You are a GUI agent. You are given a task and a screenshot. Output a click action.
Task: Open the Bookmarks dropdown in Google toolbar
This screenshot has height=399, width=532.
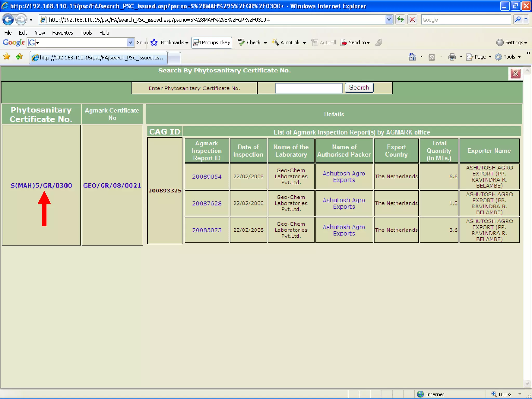(x=174, y=43)
